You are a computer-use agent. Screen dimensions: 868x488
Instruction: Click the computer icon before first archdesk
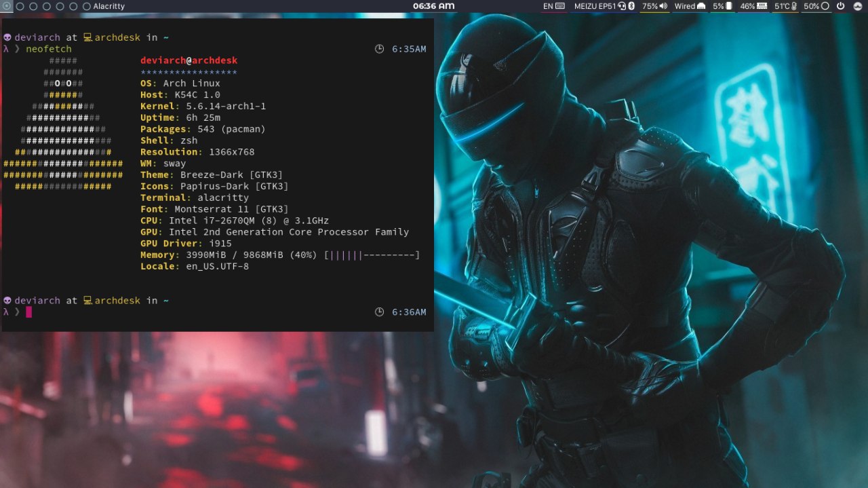click(87, 38)
